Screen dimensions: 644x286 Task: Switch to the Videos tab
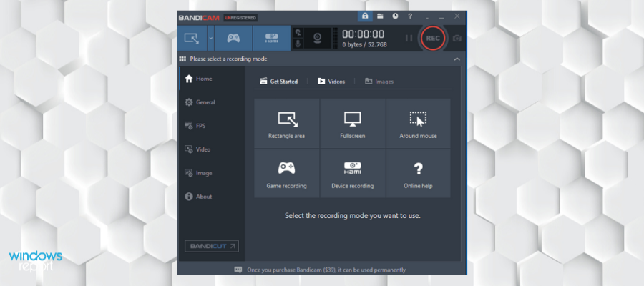tap(331, 82)
